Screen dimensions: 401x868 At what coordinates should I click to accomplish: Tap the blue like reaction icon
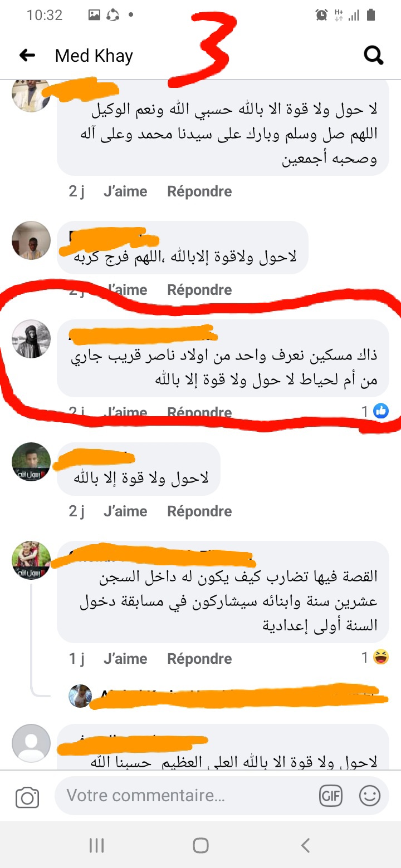point(381,411)
